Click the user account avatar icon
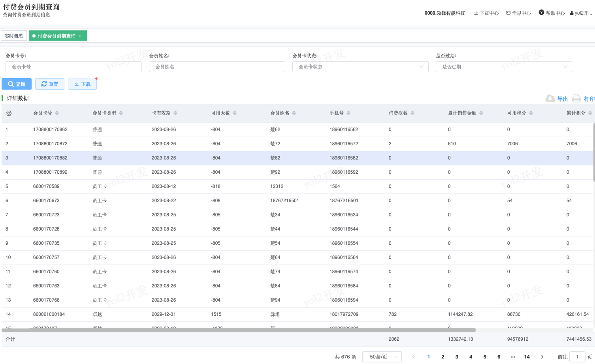Viewport: 595px width, 364px height. pyautogui.click(x=572, y=13)
